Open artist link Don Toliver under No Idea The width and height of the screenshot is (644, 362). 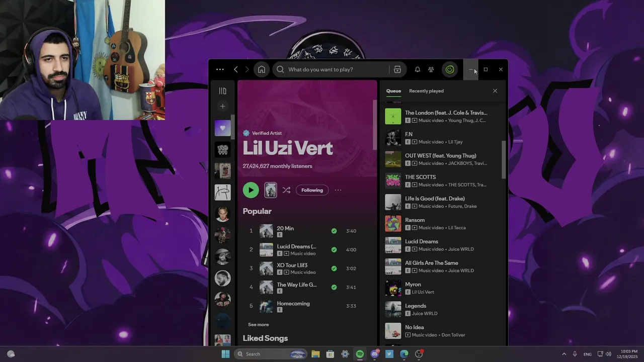tap(453, 335)
